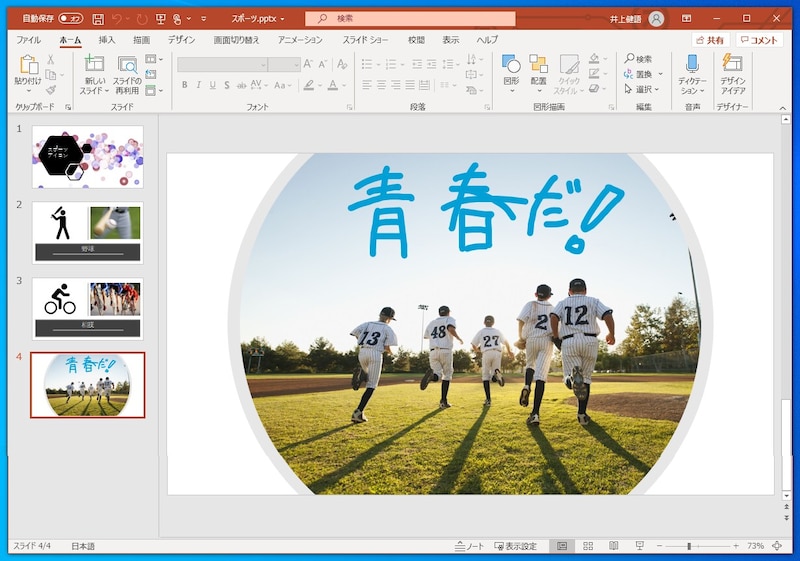This screenshot has width=800, height=561.
Task: Click the Save icon in the title bar
Action: (x=98, y=19)
